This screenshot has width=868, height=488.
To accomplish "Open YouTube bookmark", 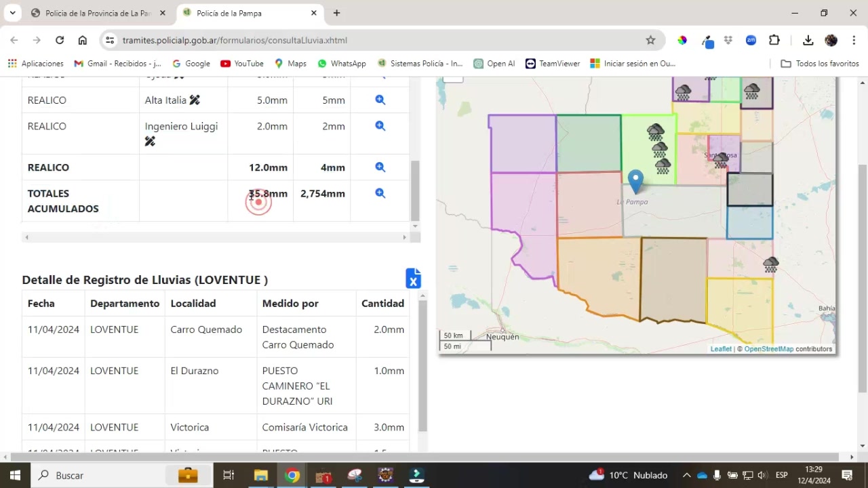I will tap(242, 63).
